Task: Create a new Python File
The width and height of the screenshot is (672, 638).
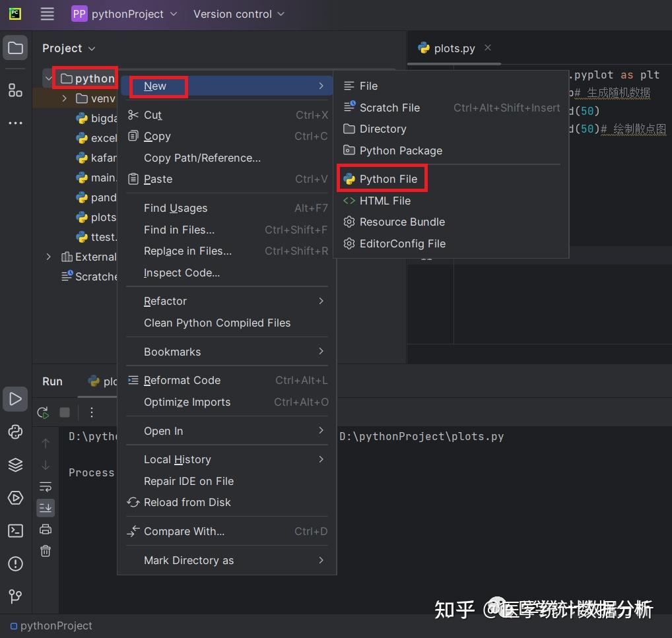Action: (452, 179)
